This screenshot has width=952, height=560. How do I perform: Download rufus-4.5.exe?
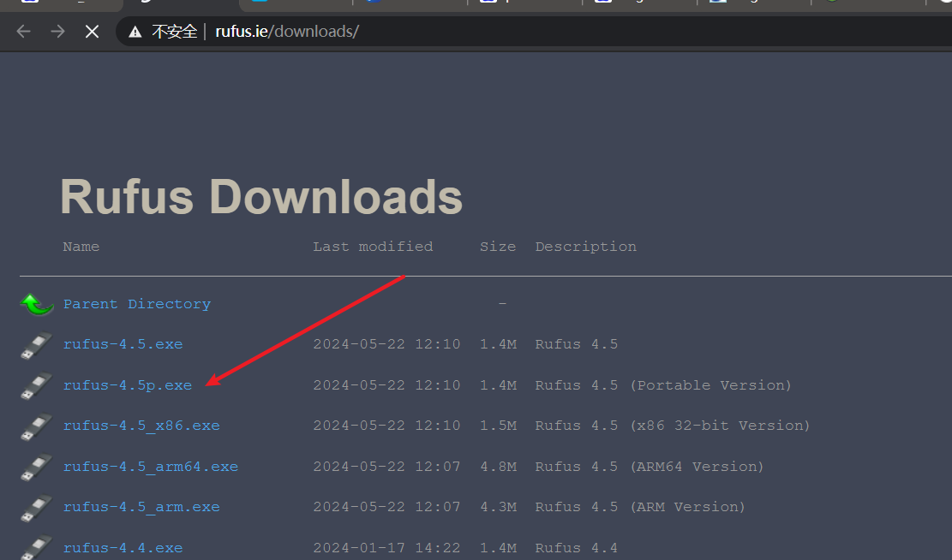point(123,344)
